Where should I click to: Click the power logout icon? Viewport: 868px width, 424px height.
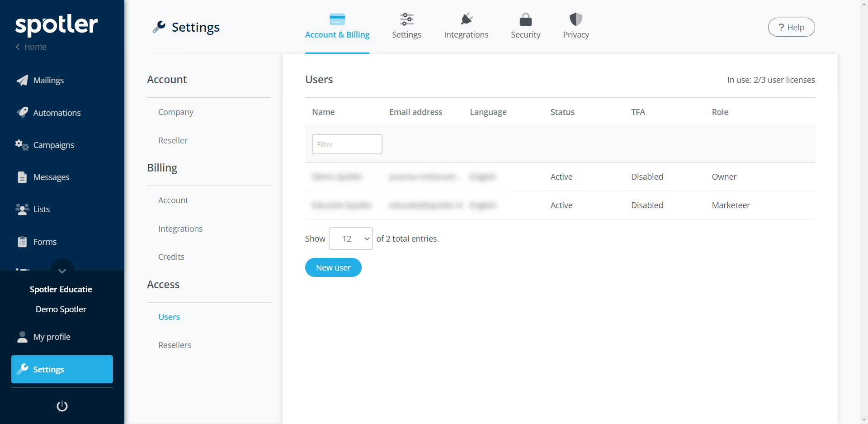pyautogui.click(x=62, y=406)
